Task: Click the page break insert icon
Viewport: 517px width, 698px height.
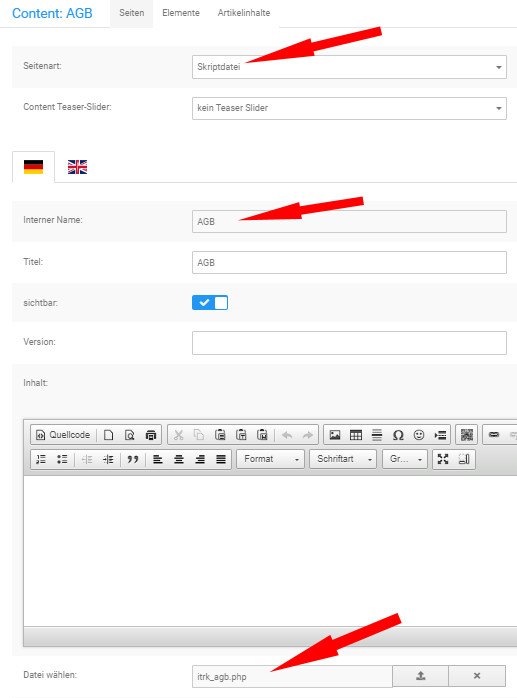Action: tap(440, 435)
